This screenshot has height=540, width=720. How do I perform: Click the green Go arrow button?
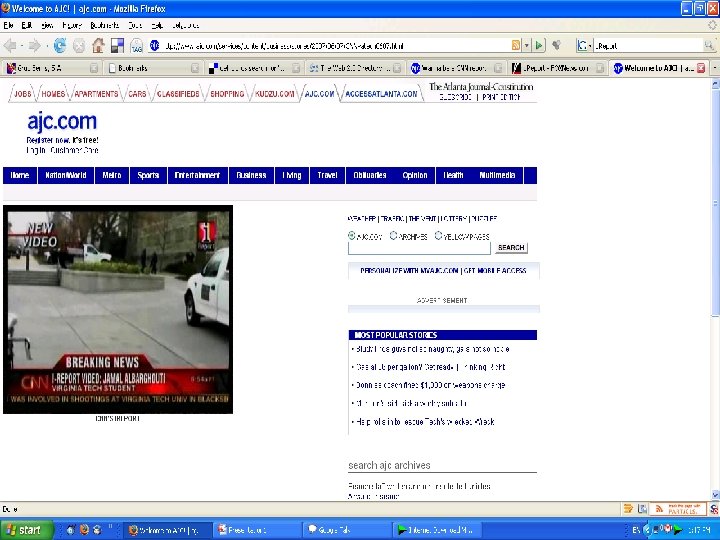pos(539,45)
